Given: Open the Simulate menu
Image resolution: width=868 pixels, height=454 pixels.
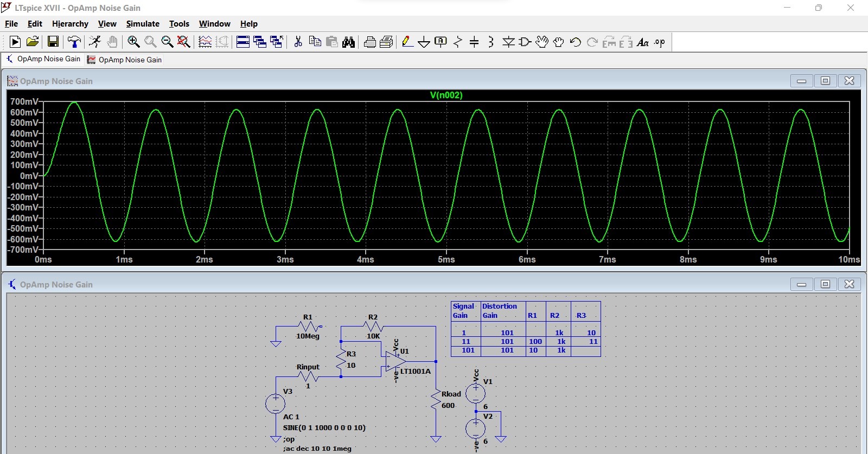Looking at the screenshot, I should (143, 24).
